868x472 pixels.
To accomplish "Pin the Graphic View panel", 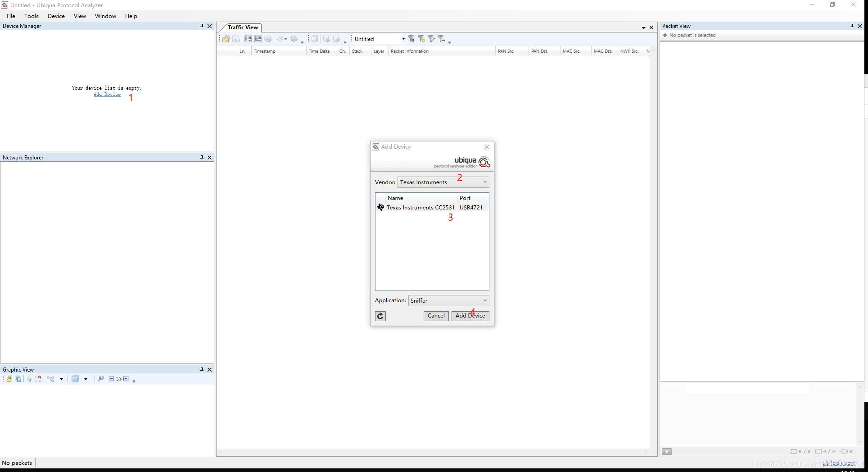I will point(202,370).
